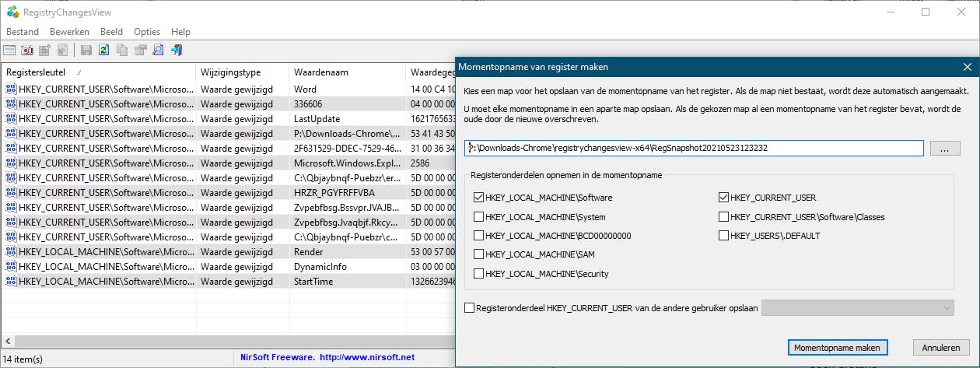Image resolution: width=980 pixels, height=368 pixels.
Task: Toggle HKEY_USERS\.DEFAULT checkbox
Action: click(724, 236)
